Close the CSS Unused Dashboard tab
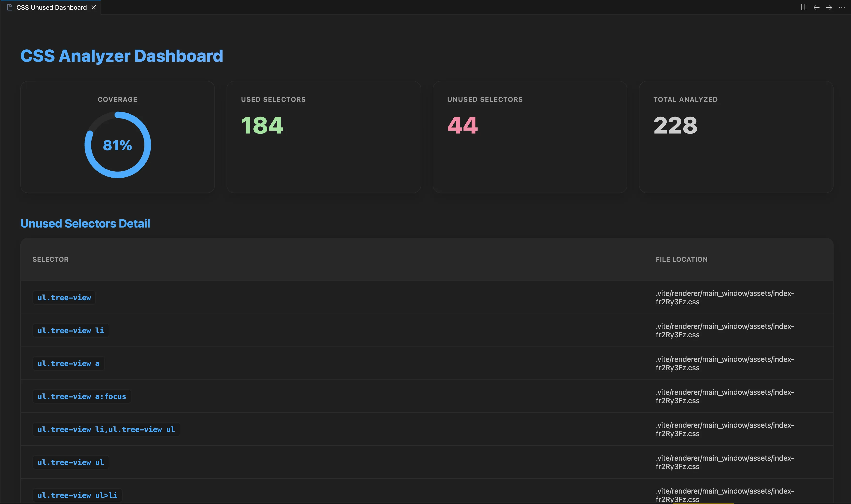Image resolution: width=851 pixels, height=504 pixels. pos(94,7)
